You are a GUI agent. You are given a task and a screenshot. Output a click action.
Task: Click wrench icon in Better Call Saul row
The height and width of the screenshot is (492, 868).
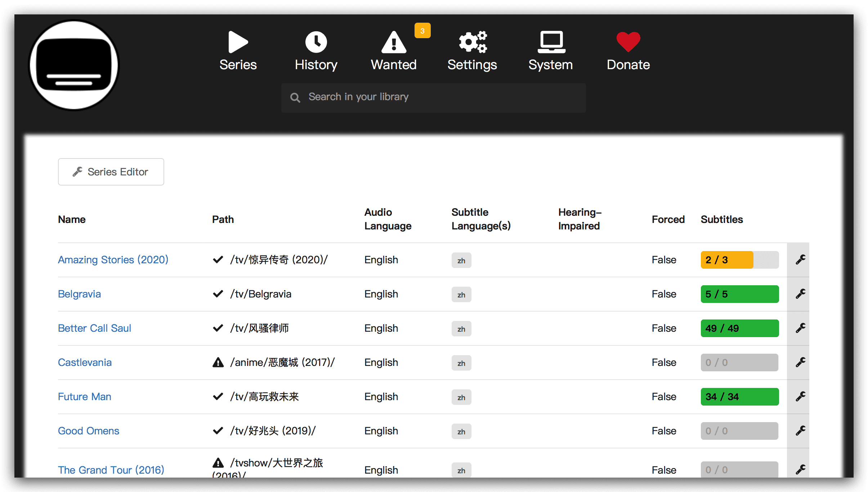coord(800,328)
